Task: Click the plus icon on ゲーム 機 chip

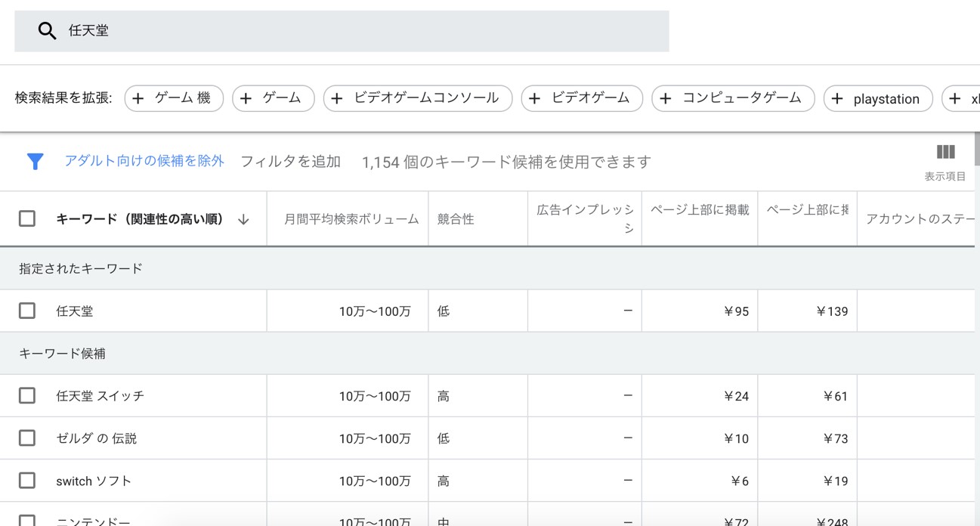Action: tap(138, 99)
